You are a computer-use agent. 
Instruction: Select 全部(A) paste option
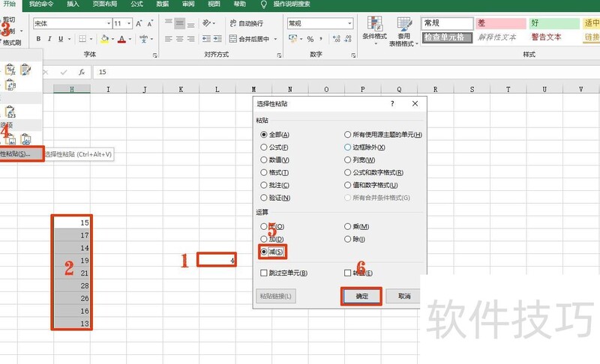tap(274, 135)
